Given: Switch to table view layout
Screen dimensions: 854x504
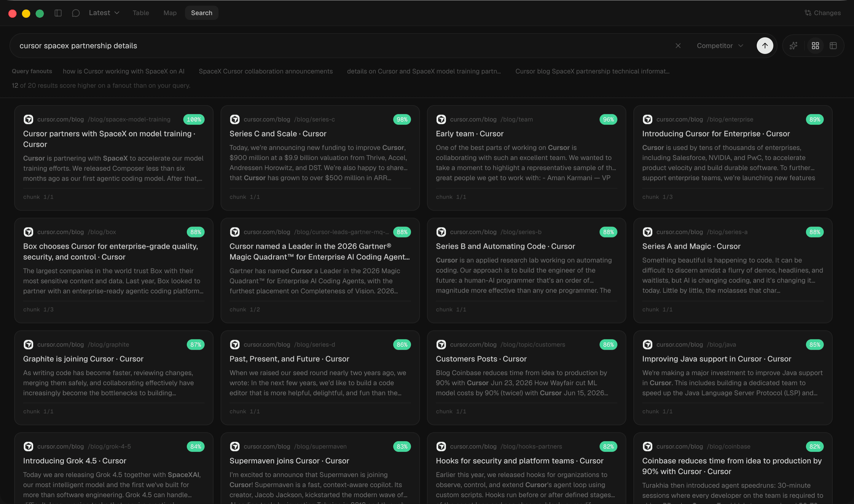Looking at the screenshot, I should tap(833, 46).
